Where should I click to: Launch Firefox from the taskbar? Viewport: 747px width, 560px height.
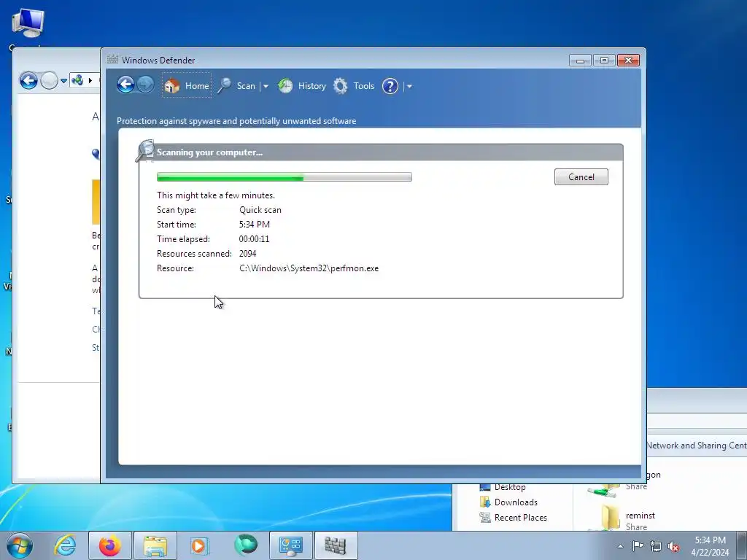[x=109, y=545]
